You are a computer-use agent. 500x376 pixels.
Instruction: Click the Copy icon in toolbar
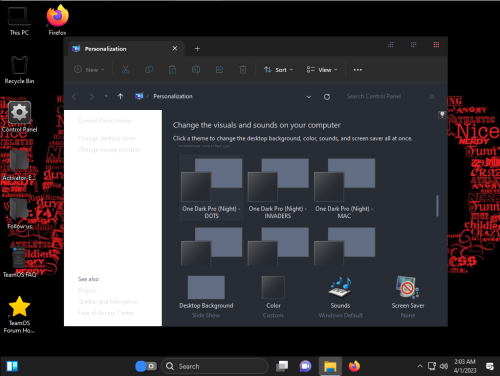[149, 70]
